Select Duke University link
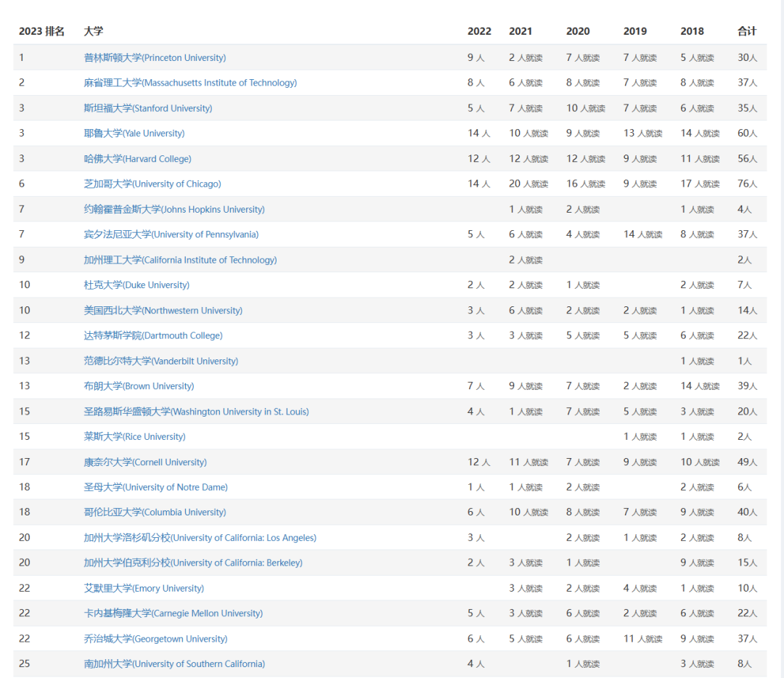784x678 pixels. (136, 285)
